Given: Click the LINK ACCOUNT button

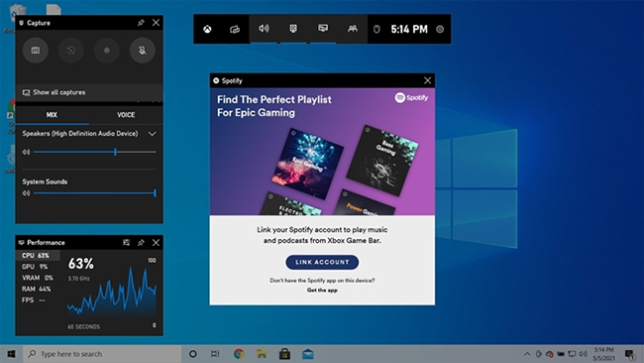Looking at the screenshot, I should (322, 262).
